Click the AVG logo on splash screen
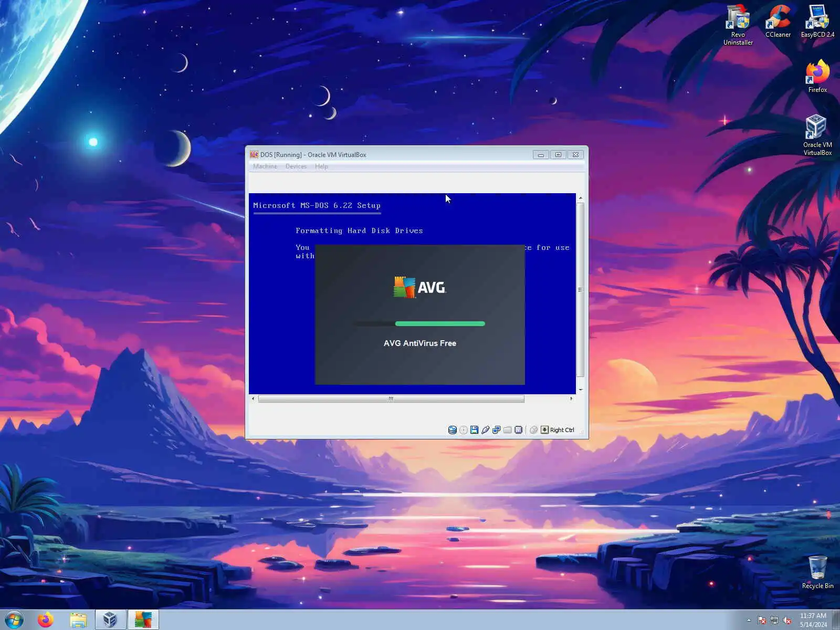 pos(420,287)
